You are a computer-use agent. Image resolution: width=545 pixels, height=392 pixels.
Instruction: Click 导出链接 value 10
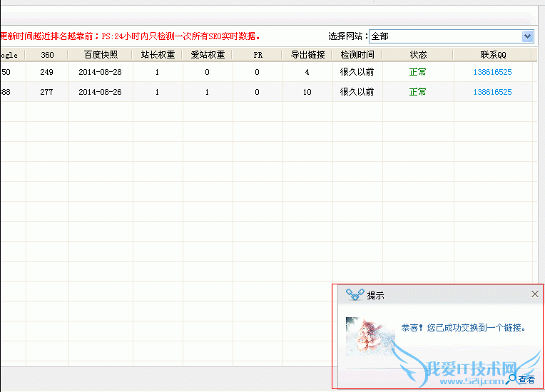coord(307,92)
